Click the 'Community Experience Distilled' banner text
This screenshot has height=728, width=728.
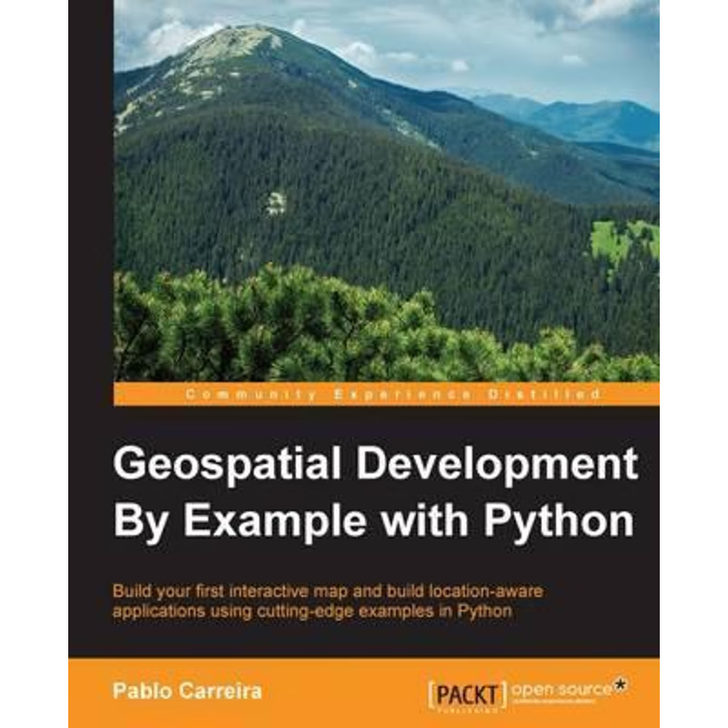point(393,395)
